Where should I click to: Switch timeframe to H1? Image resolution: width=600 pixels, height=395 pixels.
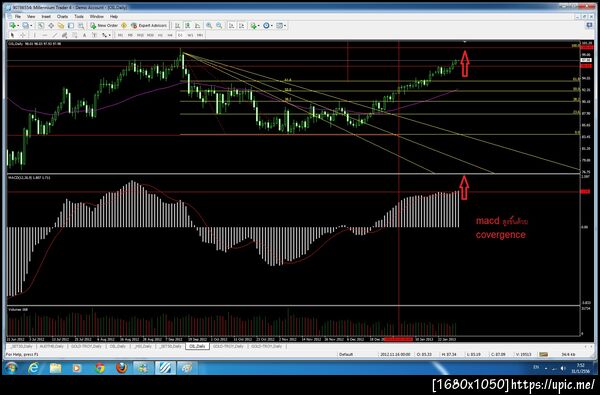[160, 35]
